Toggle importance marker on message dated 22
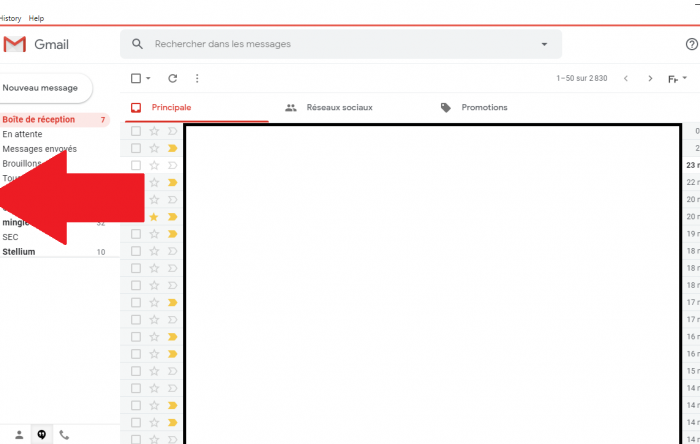 pos(172,183)
